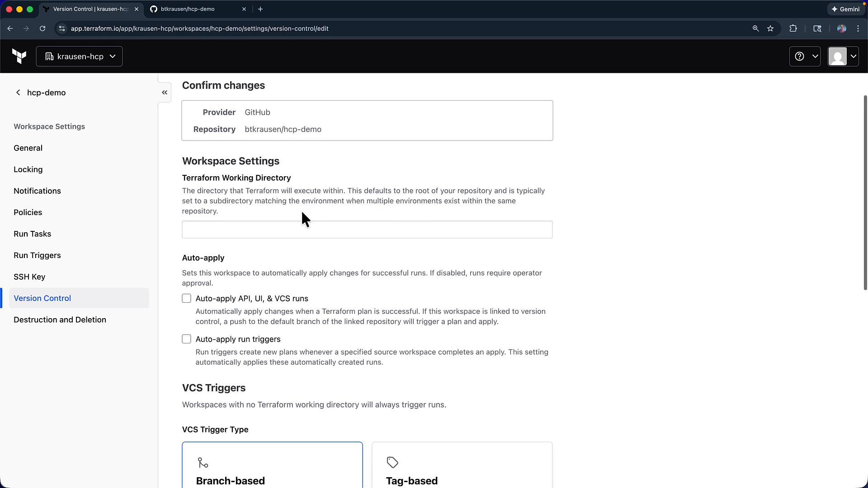Open General workspace settings

tap(28, 148)
